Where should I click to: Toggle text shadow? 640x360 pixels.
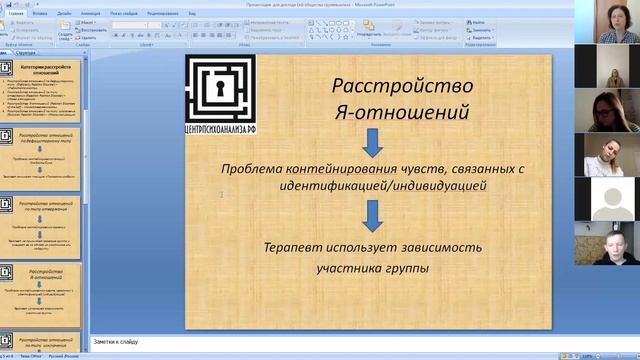click(149, 36)
